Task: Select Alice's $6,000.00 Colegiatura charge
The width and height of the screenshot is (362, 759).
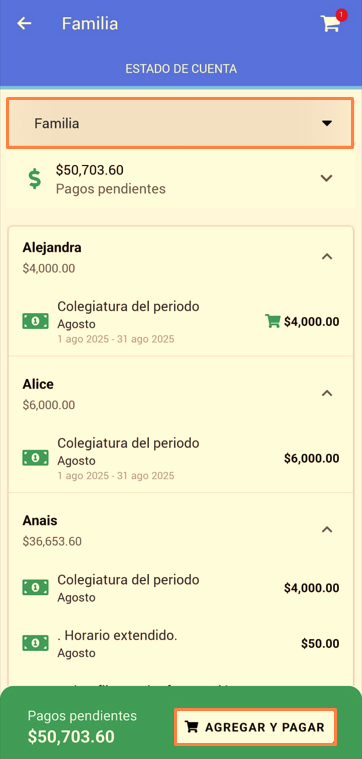Action: (x=181, y=457)
